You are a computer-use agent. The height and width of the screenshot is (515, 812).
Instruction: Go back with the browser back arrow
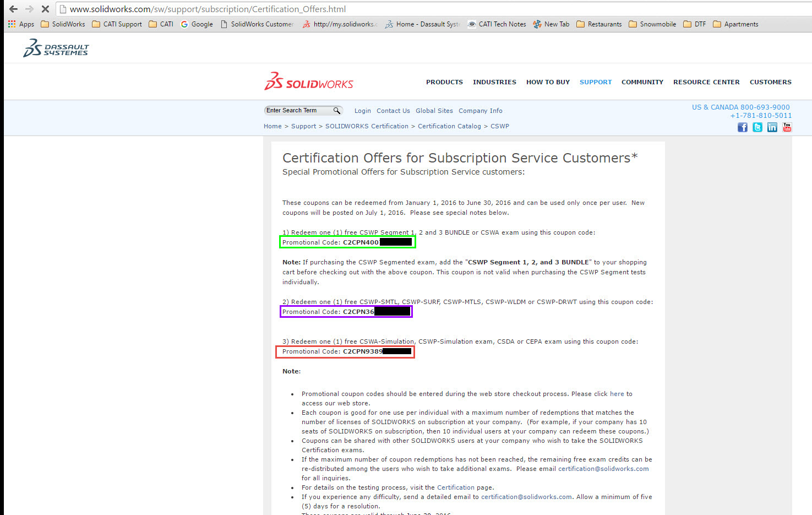[14, 9]
